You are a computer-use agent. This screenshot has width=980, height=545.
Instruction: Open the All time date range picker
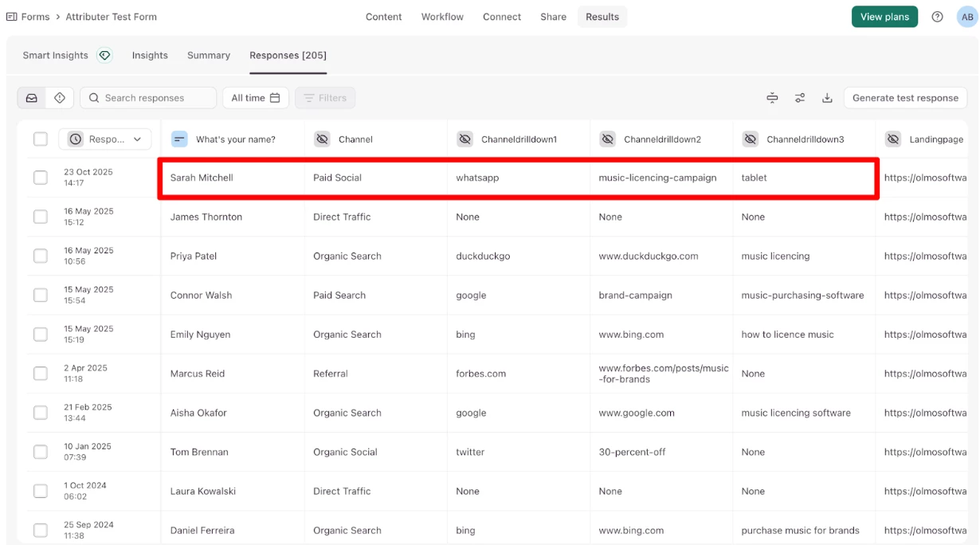255,98
